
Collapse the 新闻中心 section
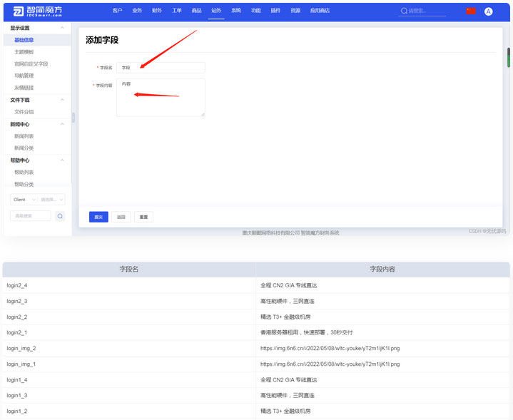tap(62, 124)
